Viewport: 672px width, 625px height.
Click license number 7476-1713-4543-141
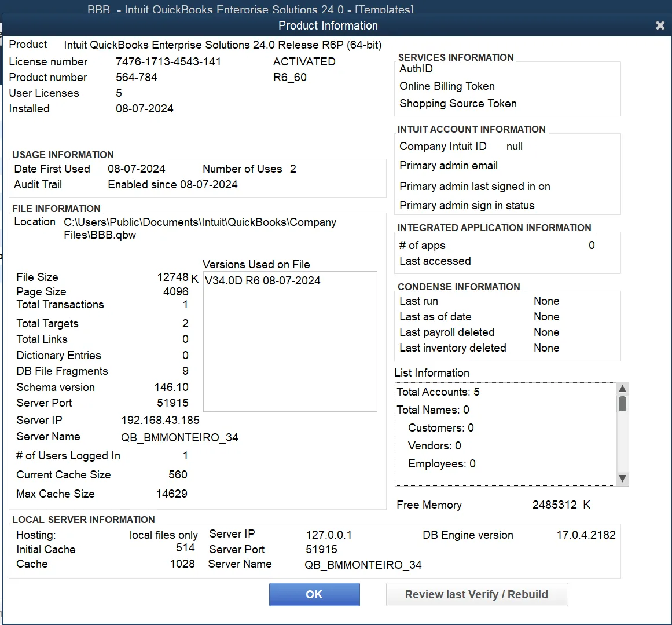coord(168,62)
